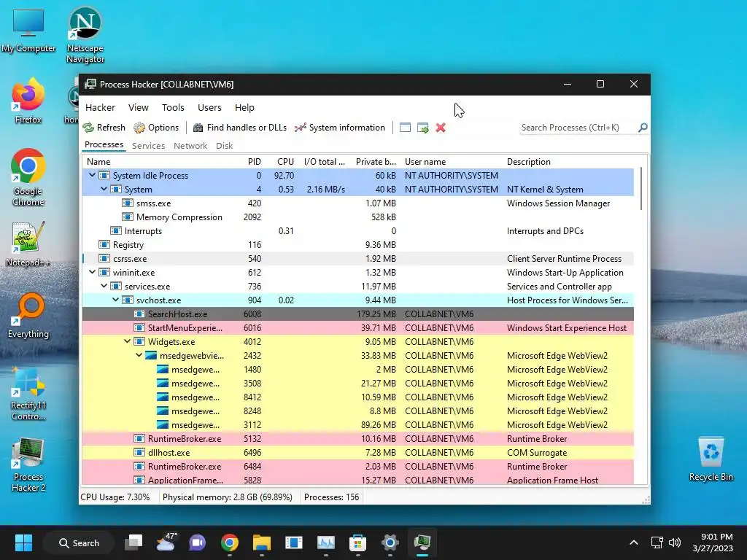The image size is (747, 560).
Task: Open the Recycle Bin
Action: pyautogui.click(x=711, y=459)
